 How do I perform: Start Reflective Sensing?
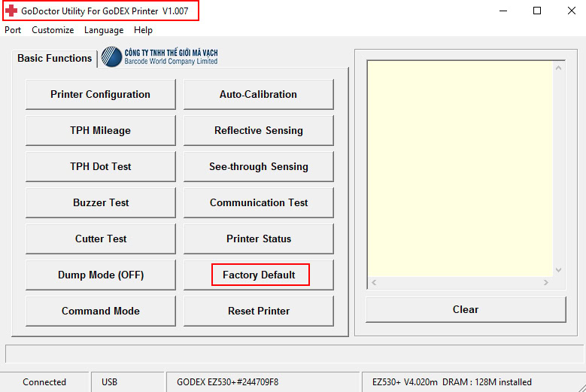point(258,130)
